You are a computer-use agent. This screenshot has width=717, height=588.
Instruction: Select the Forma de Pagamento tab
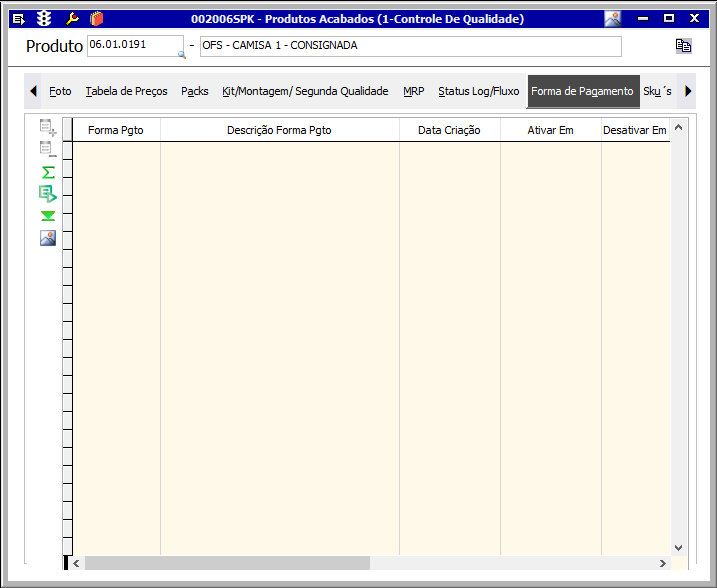point(583,91)
